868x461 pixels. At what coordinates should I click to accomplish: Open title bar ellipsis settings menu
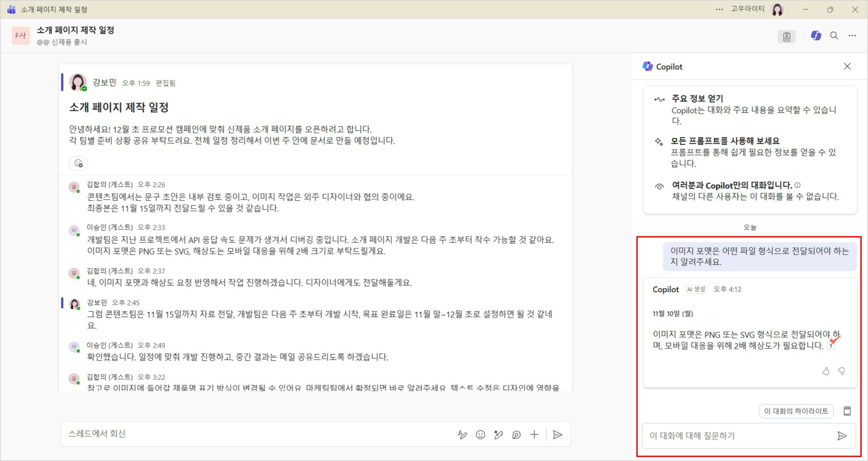point(719,9)
